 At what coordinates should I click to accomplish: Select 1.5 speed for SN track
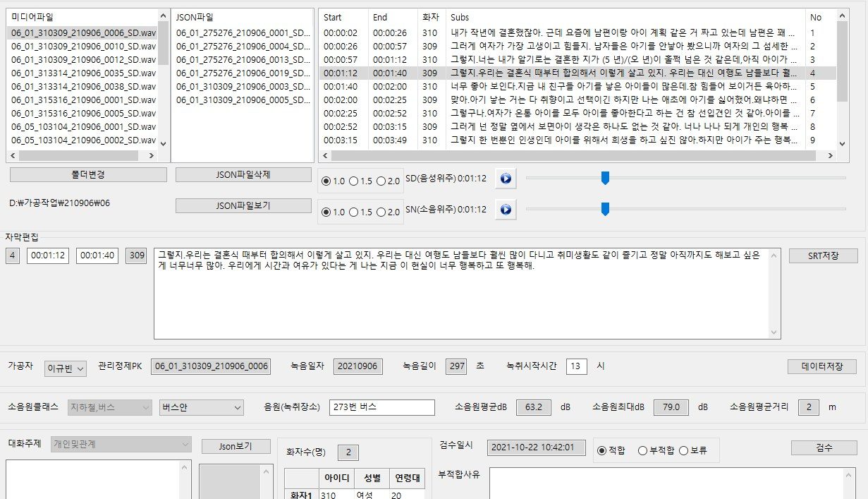pyautogui.click(x=361, y=212)
